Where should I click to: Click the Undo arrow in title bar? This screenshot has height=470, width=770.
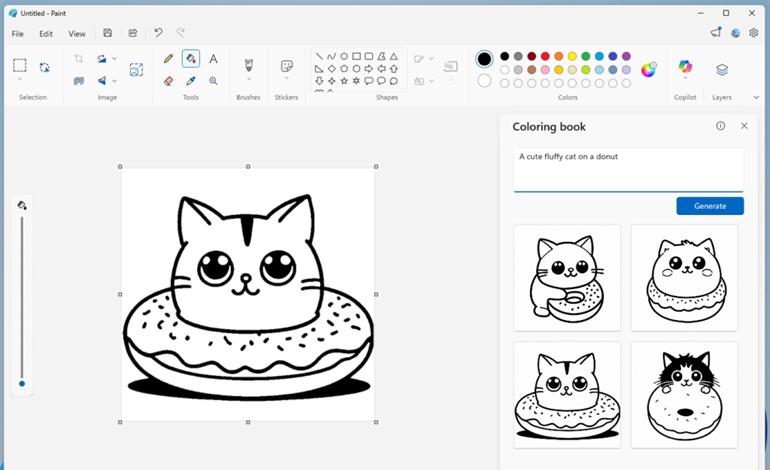click(x=158, y=33)
